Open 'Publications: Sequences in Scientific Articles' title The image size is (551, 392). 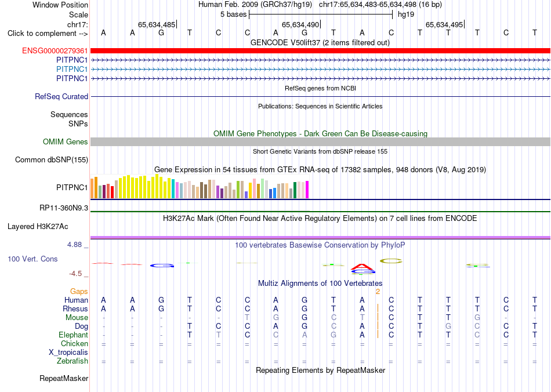(x=320, y=106)
